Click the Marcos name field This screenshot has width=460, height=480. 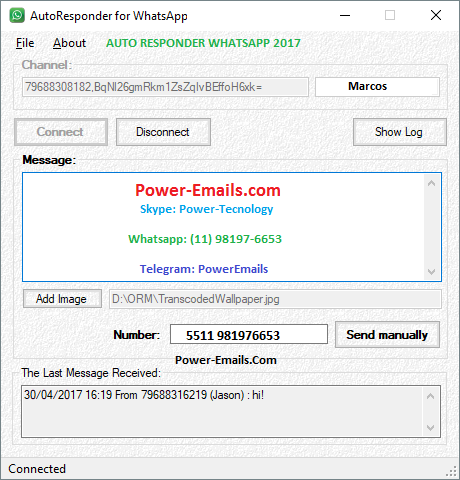tap(377, 87)
